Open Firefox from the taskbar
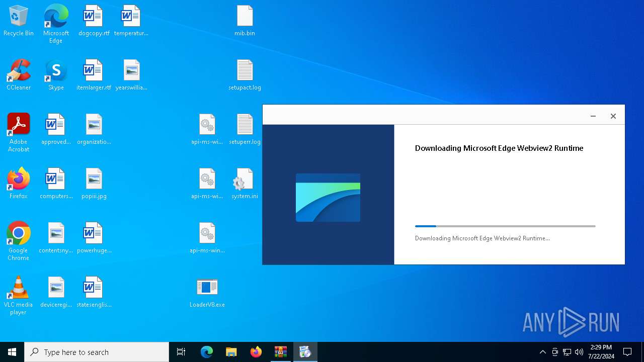The width and height of the screenshot is (644, 362). coord(256,352)
